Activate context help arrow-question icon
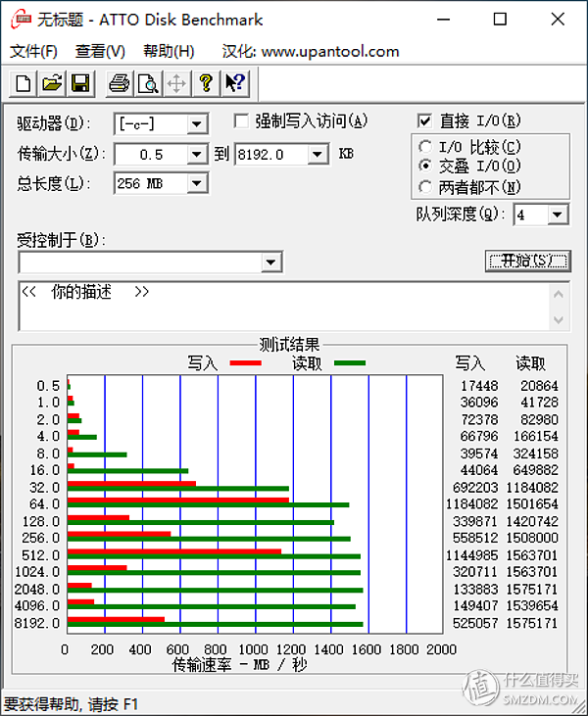 click(x=235, y=83)
